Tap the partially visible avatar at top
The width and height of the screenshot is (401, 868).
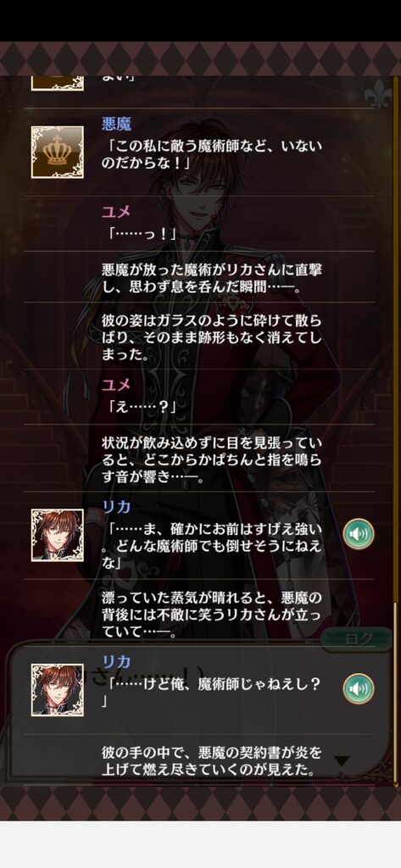(x=58, y=84)
